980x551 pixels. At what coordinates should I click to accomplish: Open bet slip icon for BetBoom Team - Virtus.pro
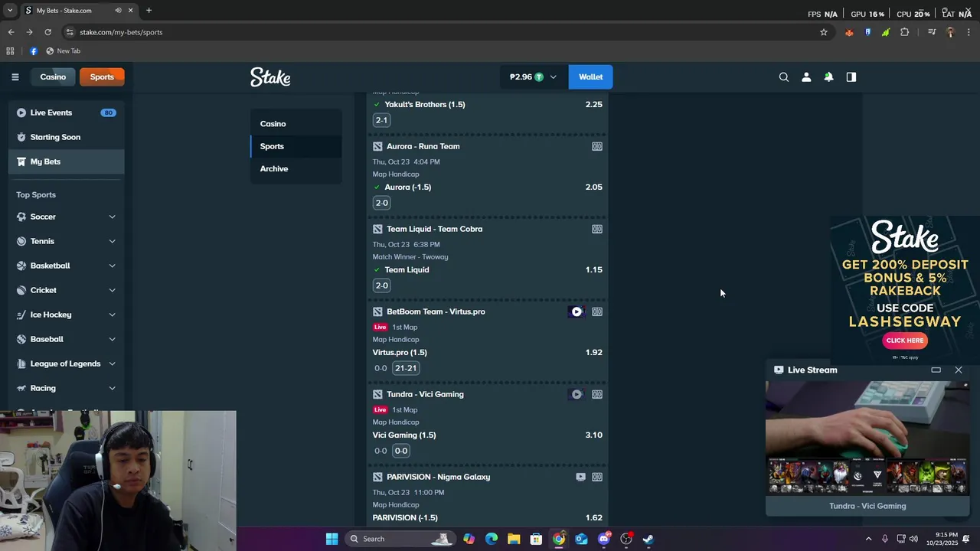coord(597,311)
